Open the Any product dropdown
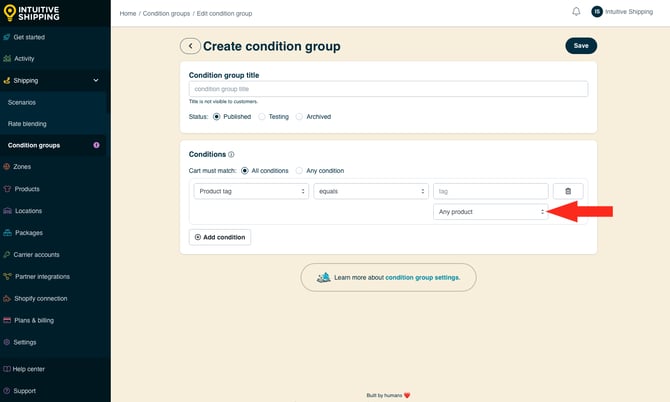Screen dimensions: 670x402 (491, 211)
